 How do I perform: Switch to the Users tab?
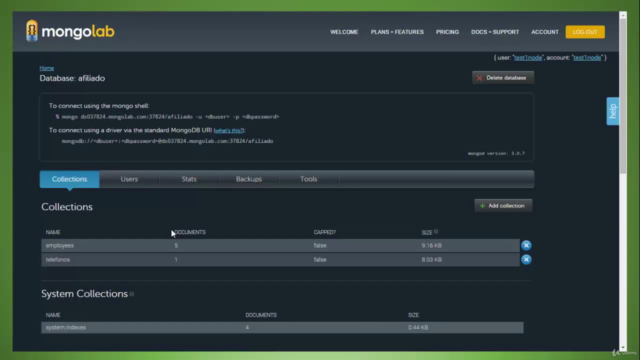(x=129, y=179)
